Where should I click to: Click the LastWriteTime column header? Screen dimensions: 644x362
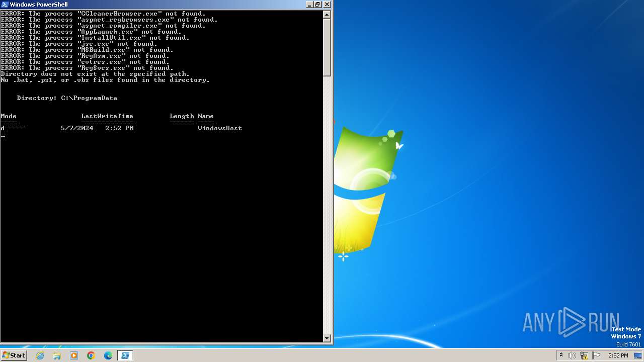pos(107,116)
